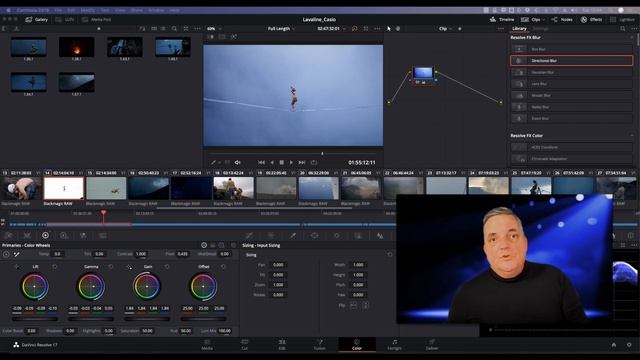
Task: Switch to the Library tab
Action: click(x=519, y=29)
